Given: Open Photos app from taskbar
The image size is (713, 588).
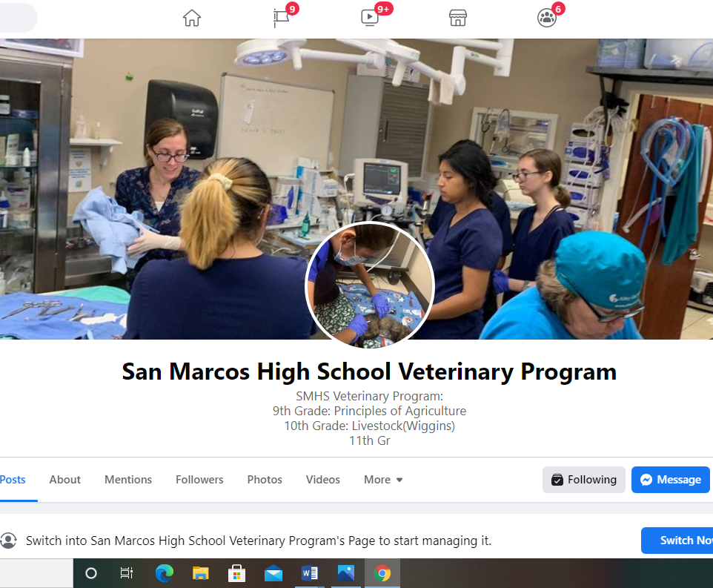Looking at the screenshot, I should point(346,573).
